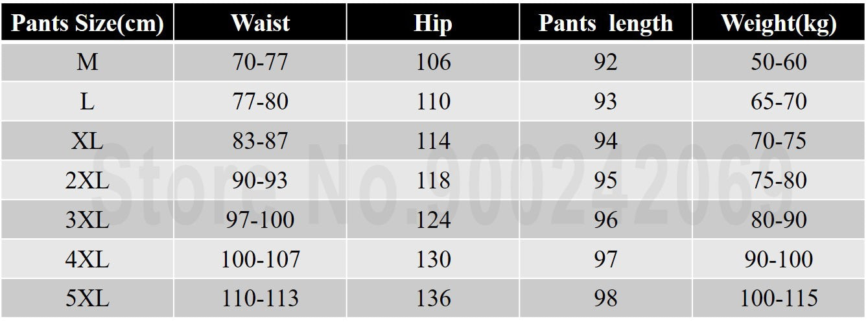This screenshot has height=327, width=868.
Task: Select the M size row label
Action: click(87, 62)
